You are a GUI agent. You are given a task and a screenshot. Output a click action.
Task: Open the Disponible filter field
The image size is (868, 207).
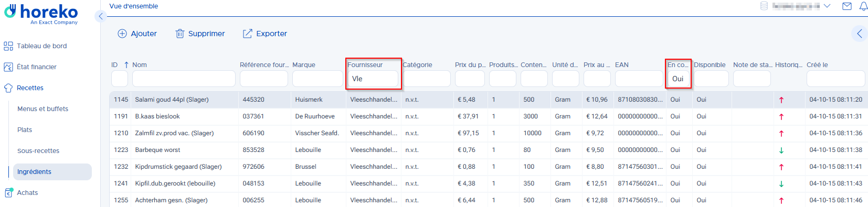[711, 79]
